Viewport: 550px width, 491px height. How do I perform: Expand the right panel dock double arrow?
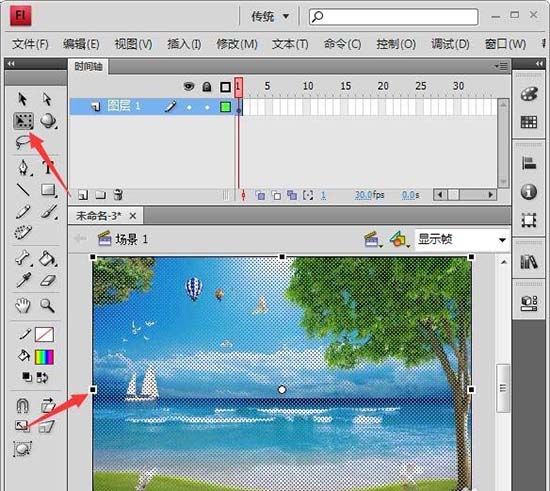point(539,63)
